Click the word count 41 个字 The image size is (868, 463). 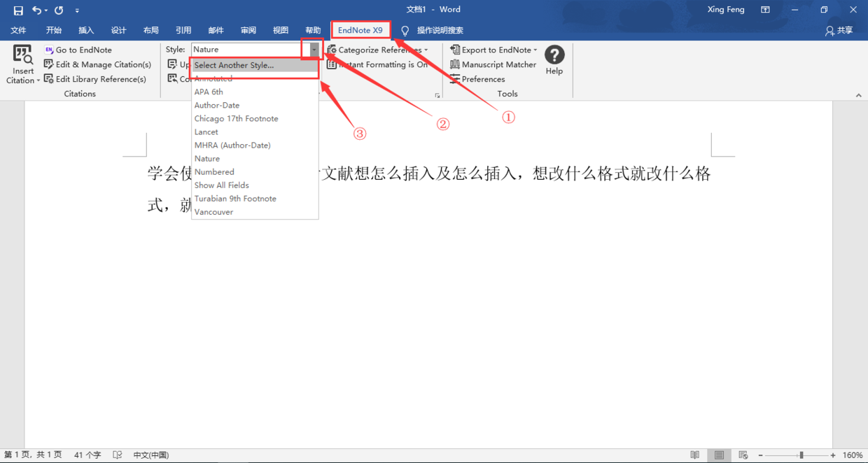click(87, 455)
